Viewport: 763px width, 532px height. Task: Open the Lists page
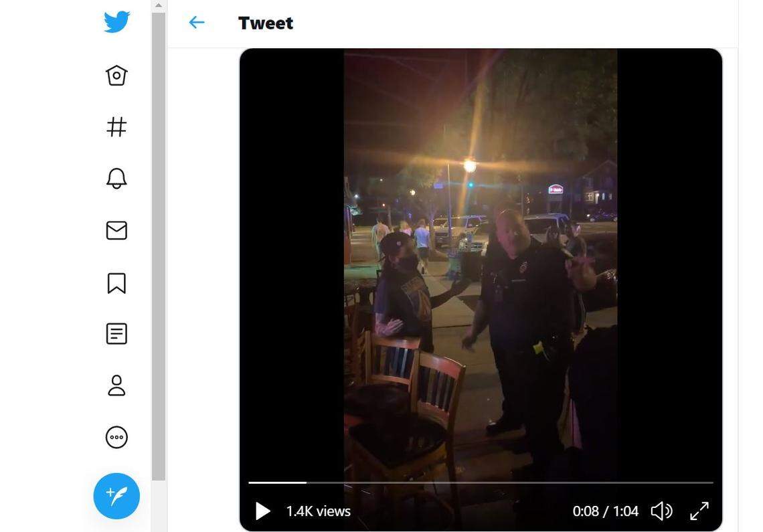coord(116,333)
